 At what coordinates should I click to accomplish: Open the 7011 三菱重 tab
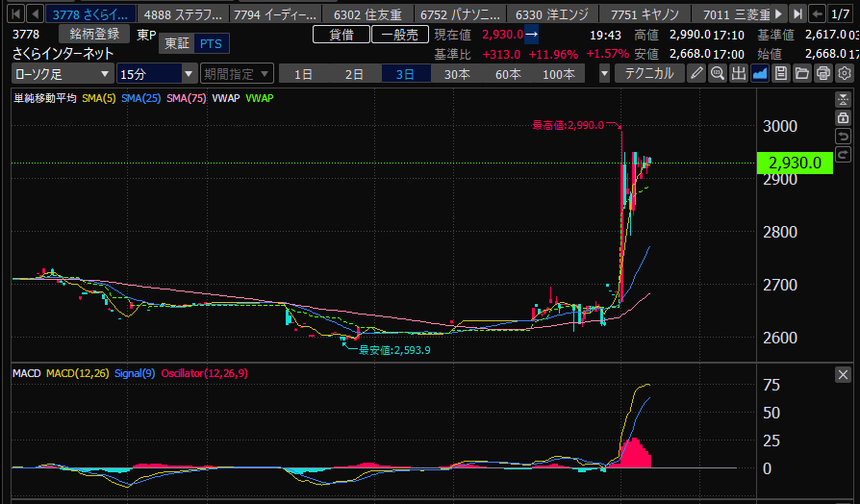(x=732, y=13)
